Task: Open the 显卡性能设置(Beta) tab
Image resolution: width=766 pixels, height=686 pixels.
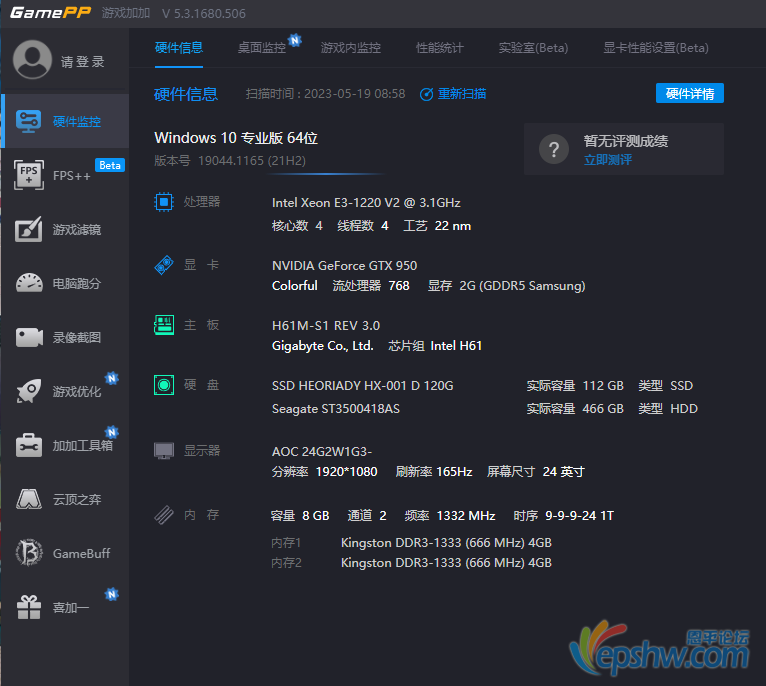Action: click(x=656, y=48)
